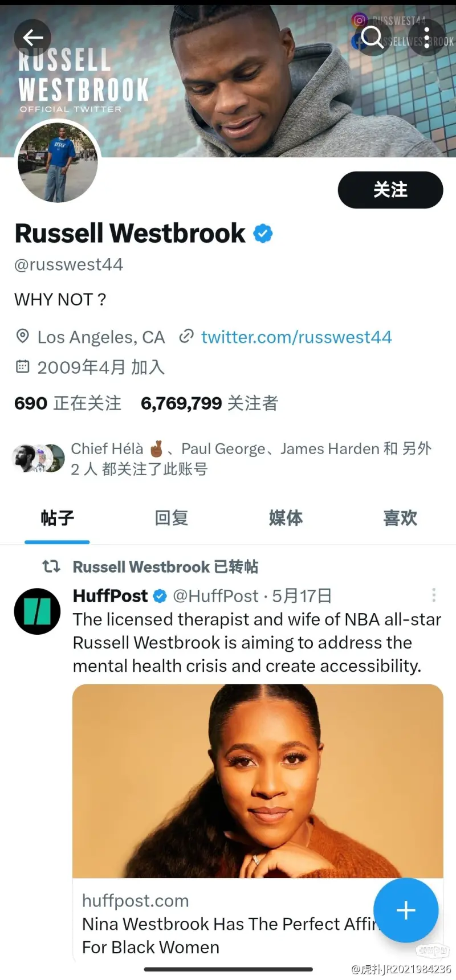The height and width of the screenshot is (980, 456).
Task: Tap the retweet icon above the post
Action: coord(51,566)
